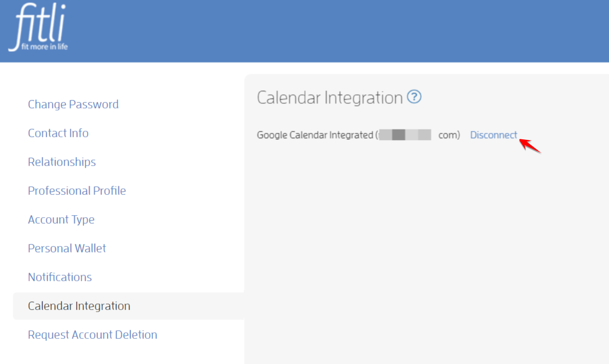
Task: Go to Contact Info section
Action: (x=58, y=133)
